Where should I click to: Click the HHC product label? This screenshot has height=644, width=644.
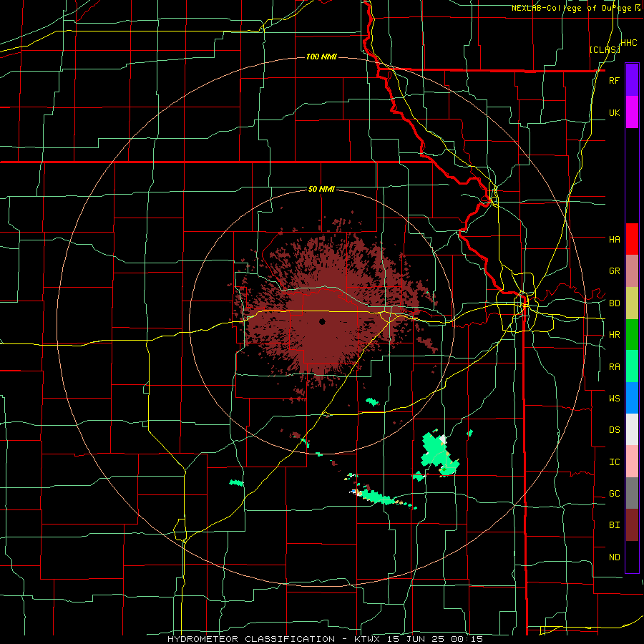[629, 43]
